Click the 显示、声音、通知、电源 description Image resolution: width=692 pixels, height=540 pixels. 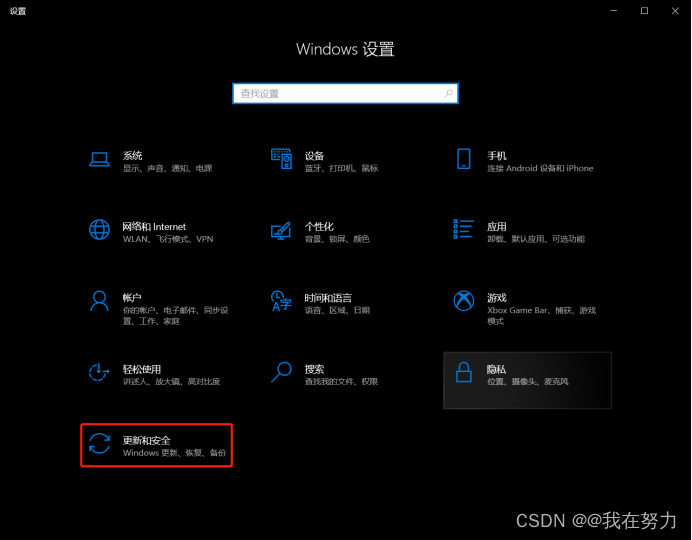[168, 168]
